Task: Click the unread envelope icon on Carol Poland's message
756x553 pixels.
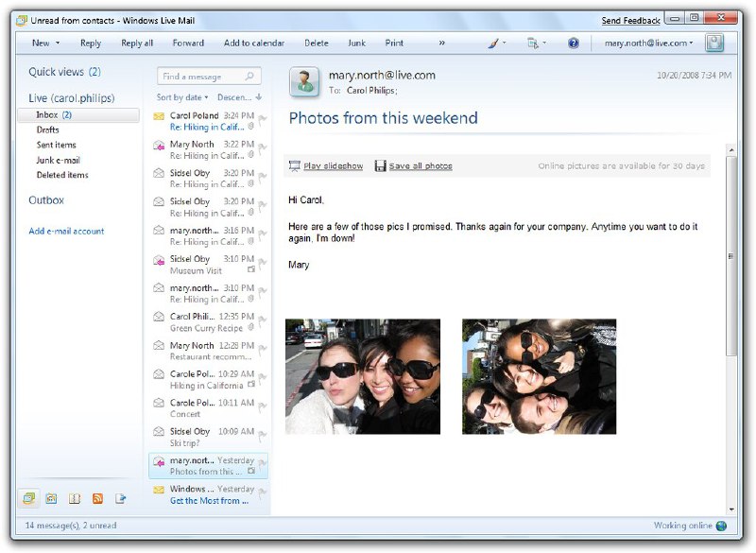Action: tap(158, 115)
